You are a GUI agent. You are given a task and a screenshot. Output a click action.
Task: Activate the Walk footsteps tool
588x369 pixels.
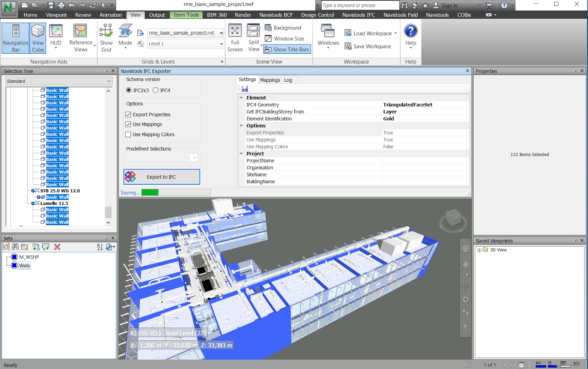[x=466, y=313]
